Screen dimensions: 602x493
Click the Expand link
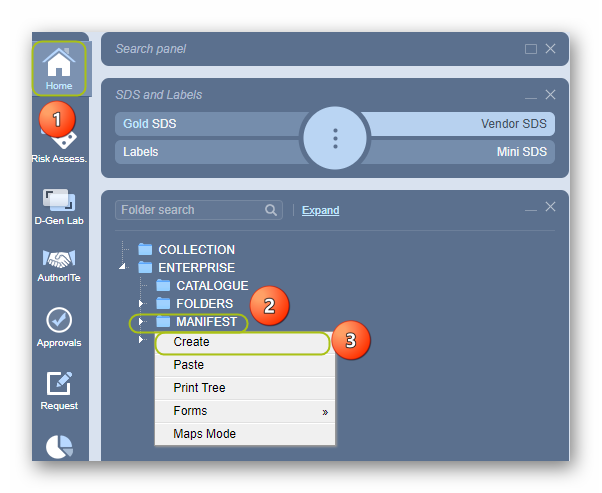tap(321, 210)
